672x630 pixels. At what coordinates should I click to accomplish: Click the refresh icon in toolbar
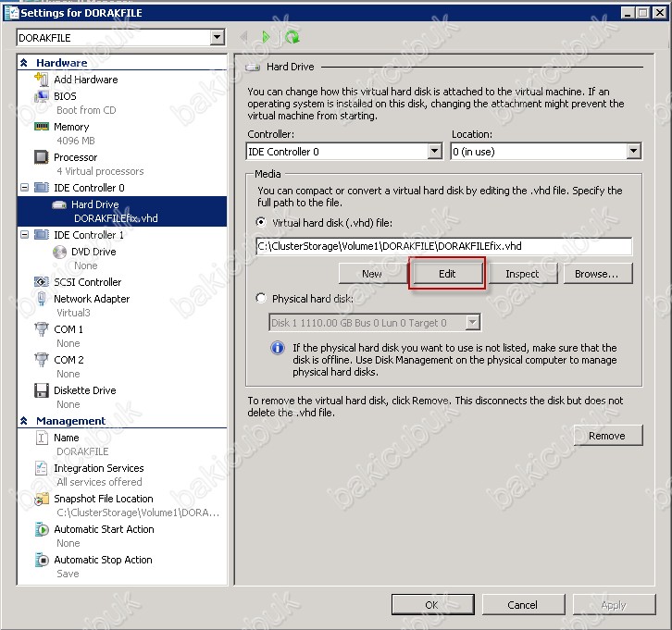(x=292, y=37)
